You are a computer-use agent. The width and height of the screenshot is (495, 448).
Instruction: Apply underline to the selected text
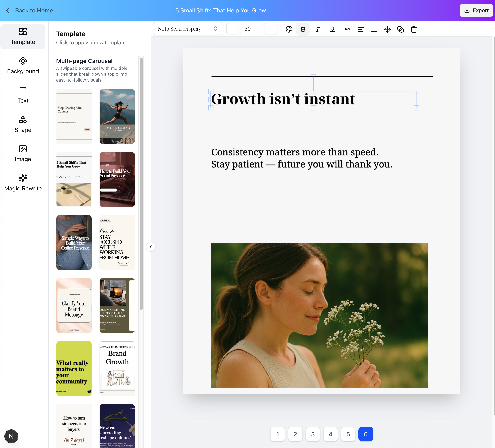point(332,29)
